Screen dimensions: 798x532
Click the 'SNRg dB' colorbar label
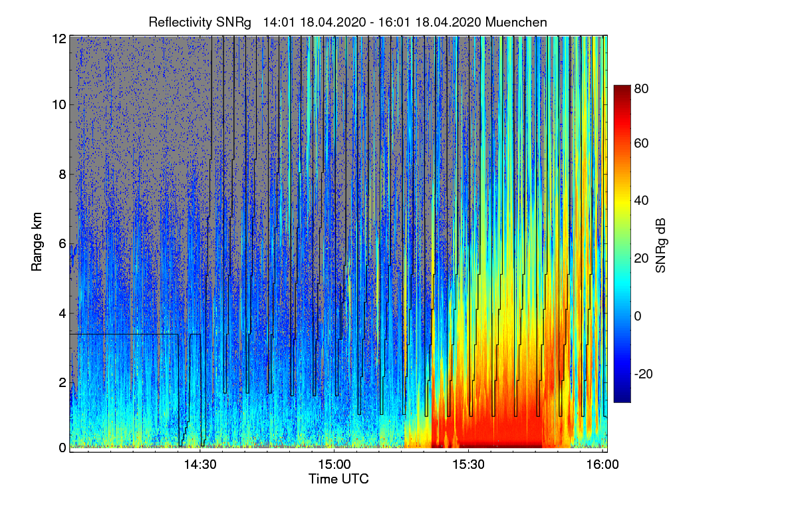(x=660, y=244)
